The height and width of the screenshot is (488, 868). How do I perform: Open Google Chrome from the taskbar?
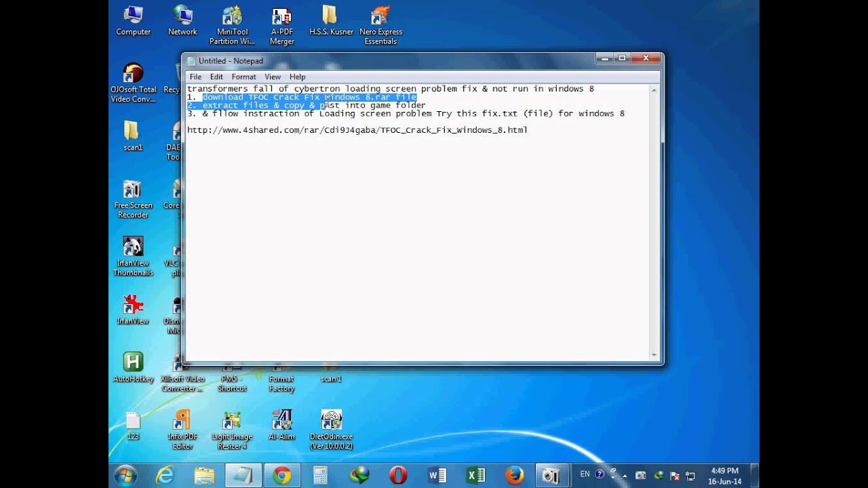(282, 476)
